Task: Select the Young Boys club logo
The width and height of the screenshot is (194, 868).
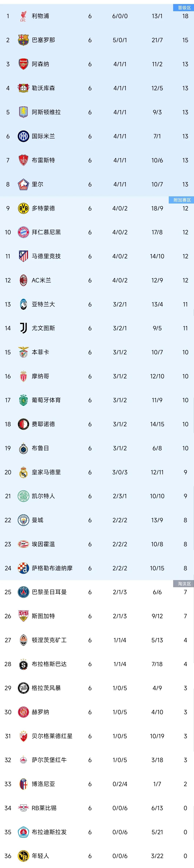Action: 23,856
